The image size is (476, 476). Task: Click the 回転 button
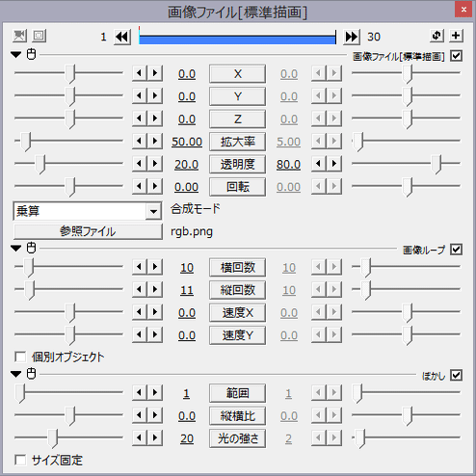[237, 187]
